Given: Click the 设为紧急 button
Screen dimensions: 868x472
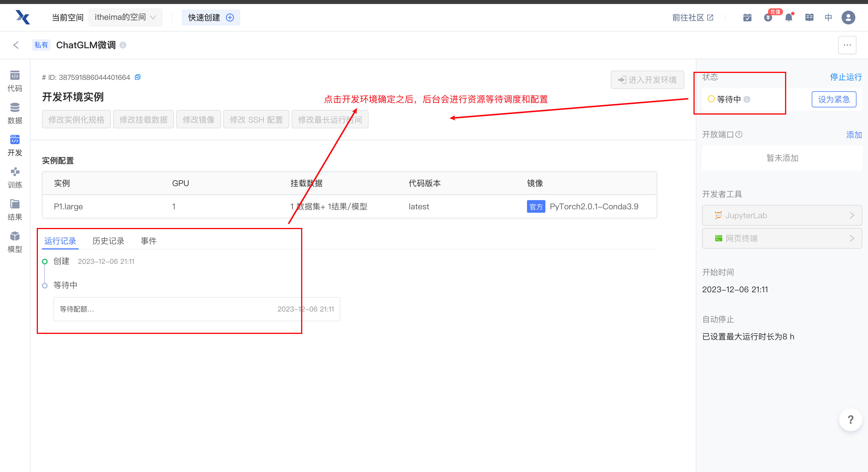Looking at the screenshot, I should pos(834,99).
